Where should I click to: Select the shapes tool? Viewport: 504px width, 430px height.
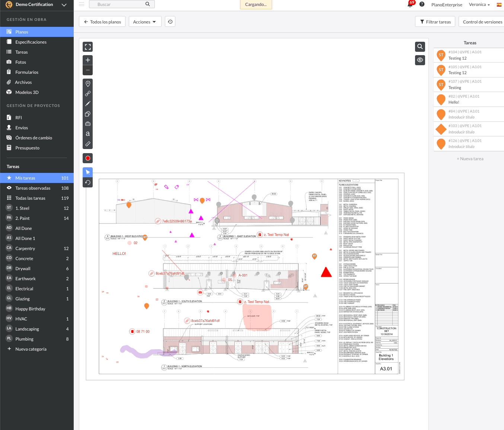(88, 114)
